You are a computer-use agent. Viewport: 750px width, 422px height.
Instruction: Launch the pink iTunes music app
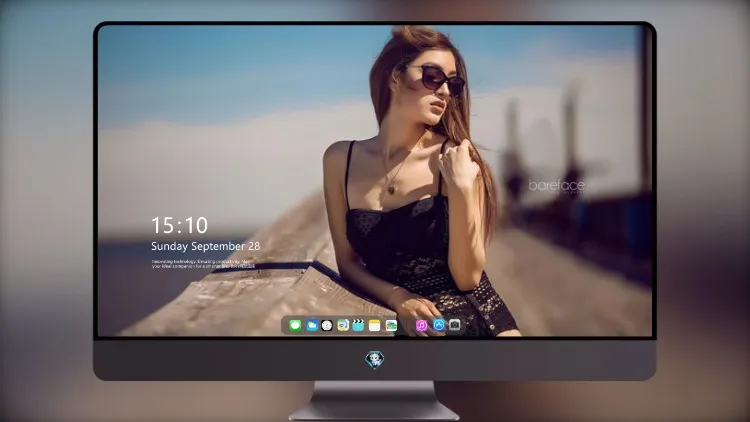(421, 325)
